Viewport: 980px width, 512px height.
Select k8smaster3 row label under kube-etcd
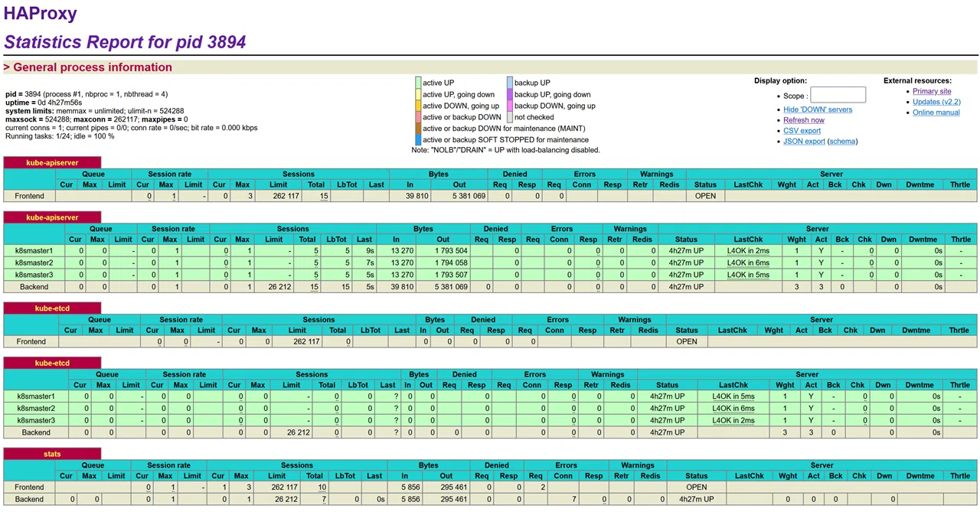(x=36, y=420)
